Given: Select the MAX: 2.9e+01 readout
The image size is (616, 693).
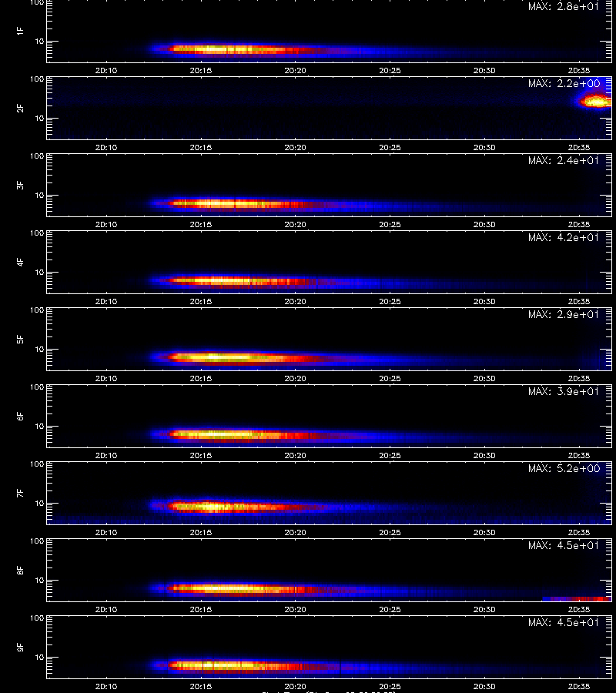Looking at the screenshot, I should [x=564, y=314].
